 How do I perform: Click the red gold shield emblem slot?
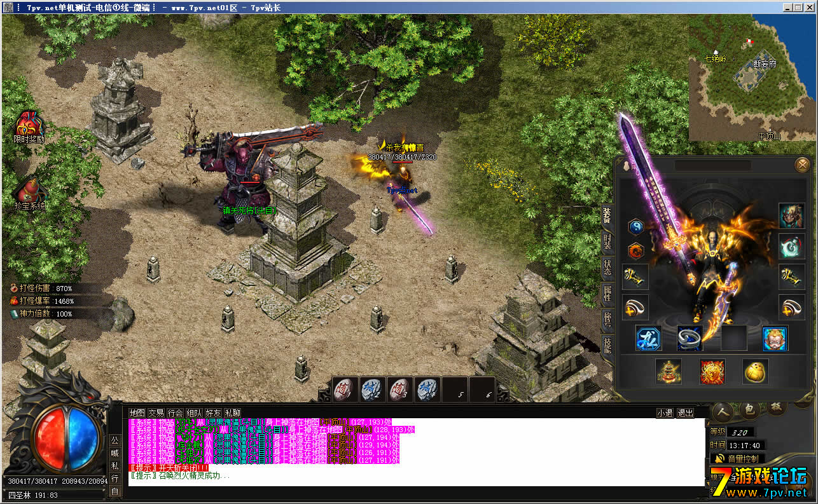coord(712,371)
